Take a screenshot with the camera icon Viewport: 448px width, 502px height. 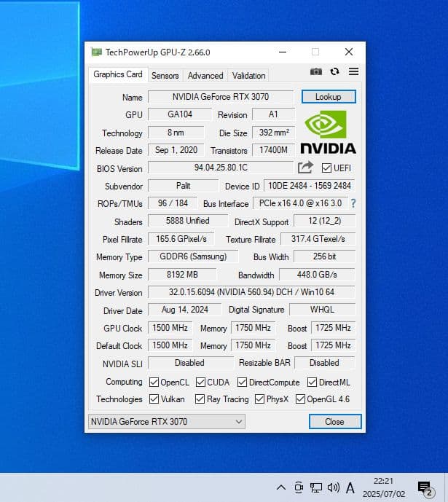(x=316, y=71)
